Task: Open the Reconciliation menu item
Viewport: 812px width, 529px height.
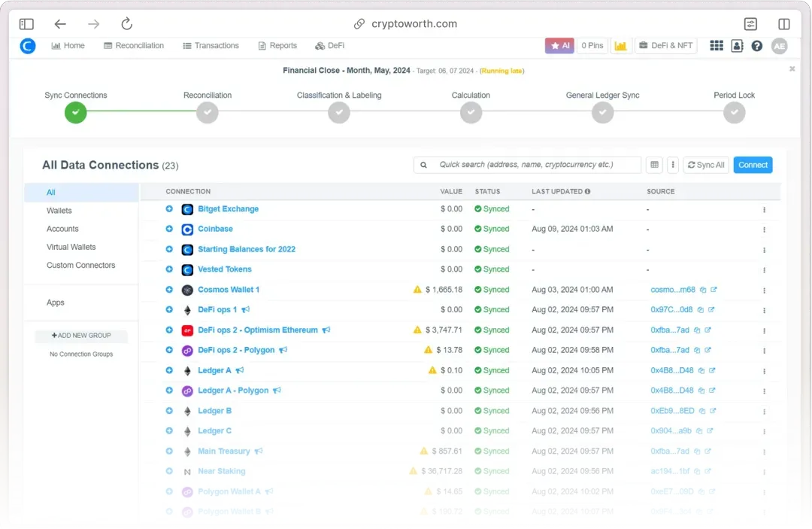Action: (134, 46)
